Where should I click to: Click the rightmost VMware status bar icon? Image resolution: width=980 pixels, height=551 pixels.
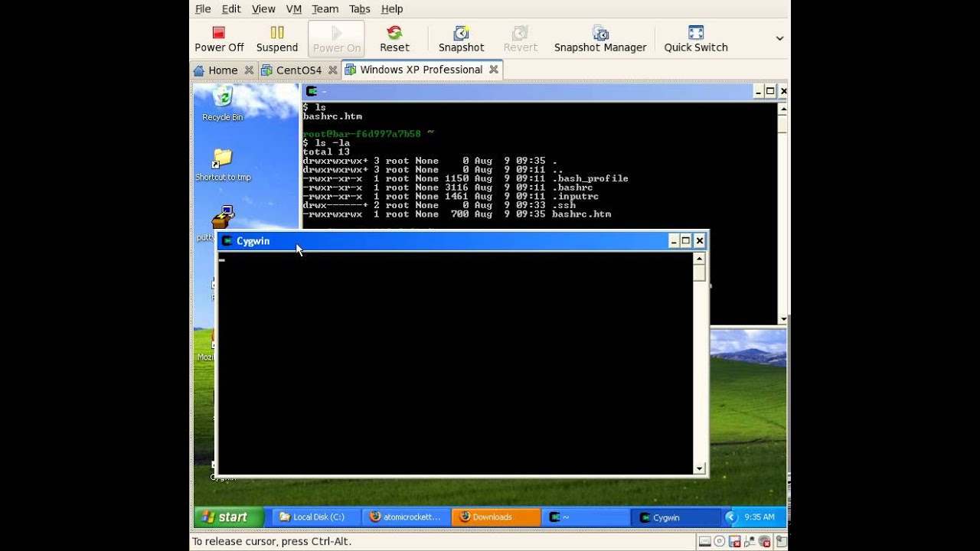point(780,542)
